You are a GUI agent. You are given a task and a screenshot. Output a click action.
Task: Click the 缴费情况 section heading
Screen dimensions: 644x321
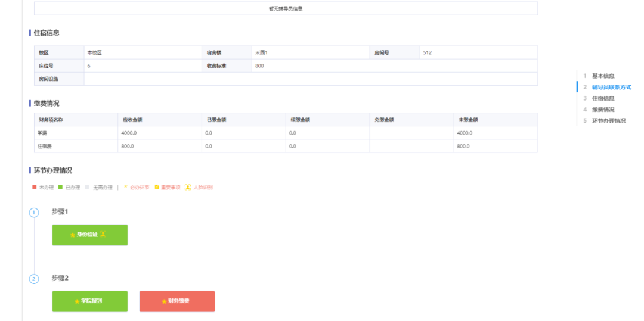point(47,103)
